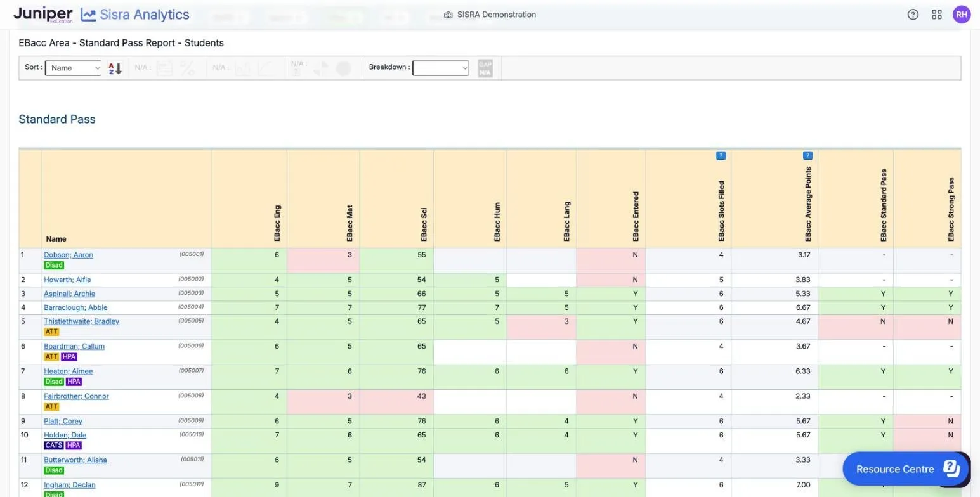Screen dimensions: 980x497
Task: Open RH user avatar menu
Action: (x=962, y=15)
